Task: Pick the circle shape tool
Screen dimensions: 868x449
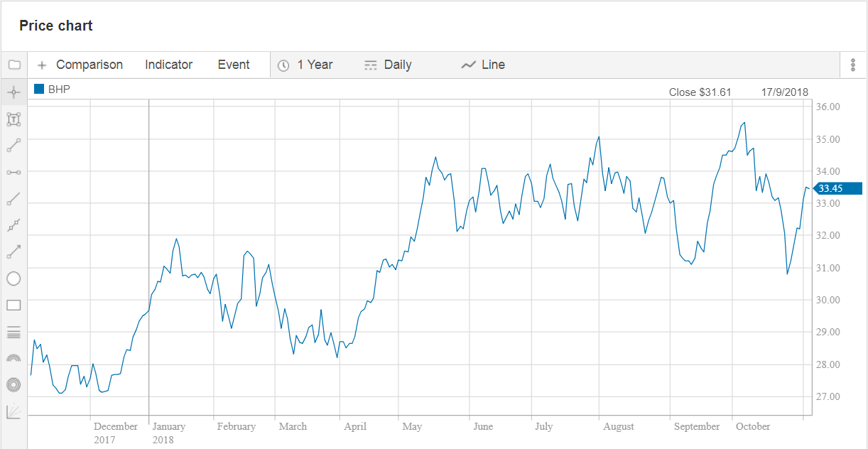Action: [x=13, y=278]
